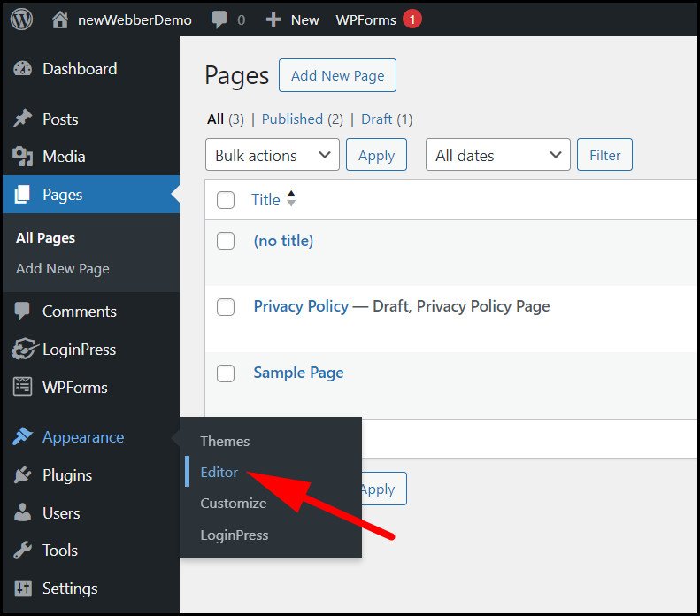Sort pages using the Title sort arrows
This screenshot has width=700, height=616.
pos(291,198)
